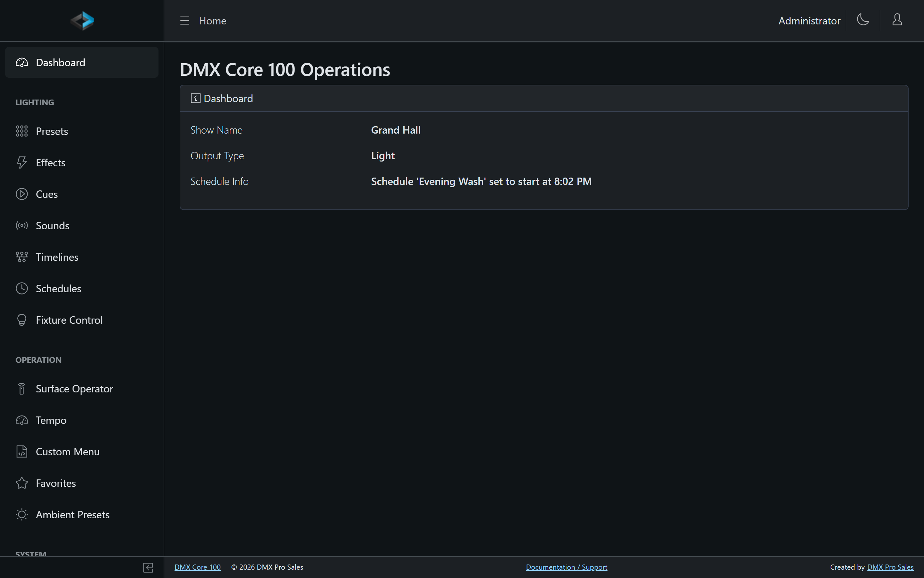924x578 pixels.
Task: Click the Dashboard gauge icon in sidebar
Action: [22, 63]
